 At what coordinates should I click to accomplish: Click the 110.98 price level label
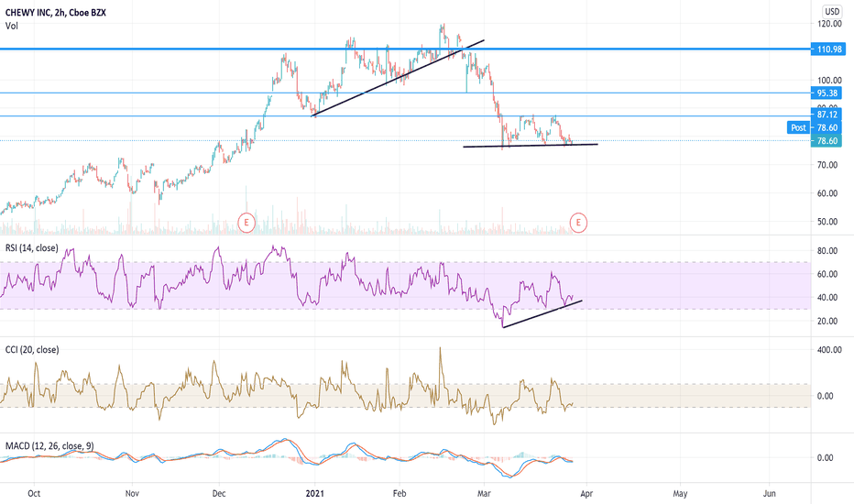[x=828, y=49]
